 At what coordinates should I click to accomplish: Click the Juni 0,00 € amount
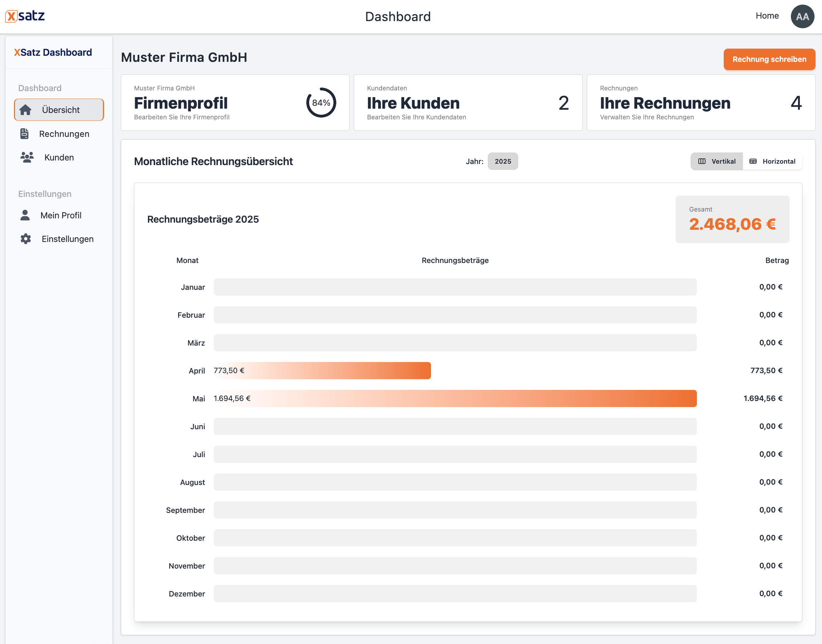point(771,426)
